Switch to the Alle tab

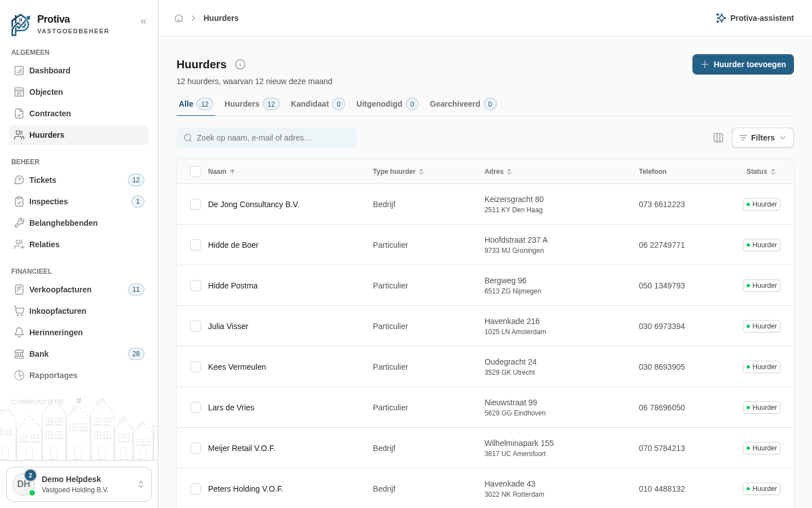[x=196, y=104]
